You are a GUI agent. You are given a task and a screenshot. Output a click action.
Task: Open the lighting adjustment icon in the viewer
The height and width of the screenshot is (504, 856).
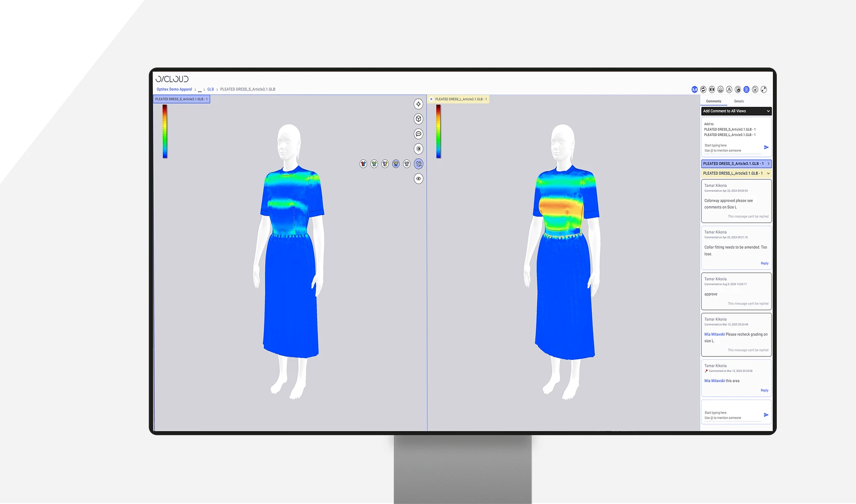(x=419, y=148)
